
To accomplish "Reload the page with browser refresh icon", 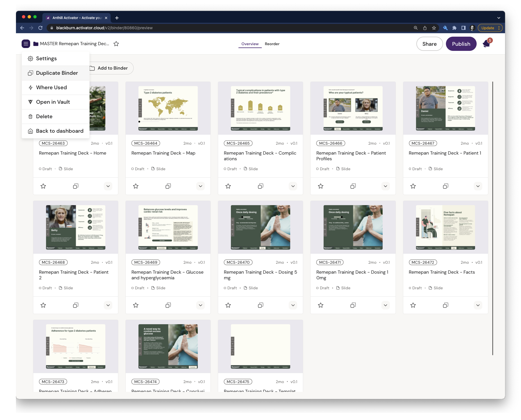I will (x=40, y=28).
